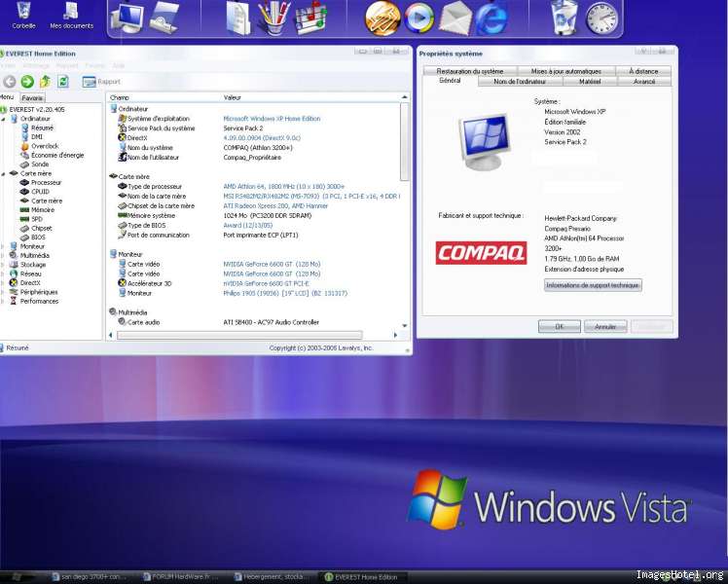
Task: Click the green forward navigation arrow
Action: pos(27,82)
